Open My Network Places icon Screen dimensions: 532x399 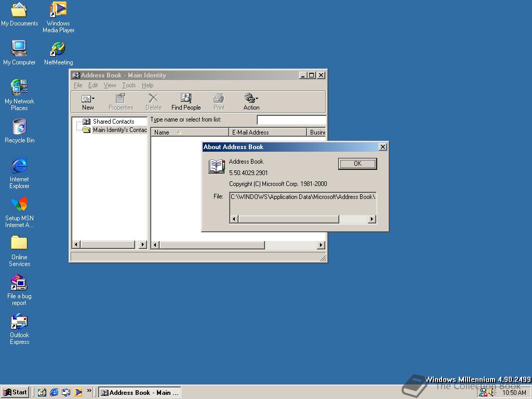coord(19,95)
